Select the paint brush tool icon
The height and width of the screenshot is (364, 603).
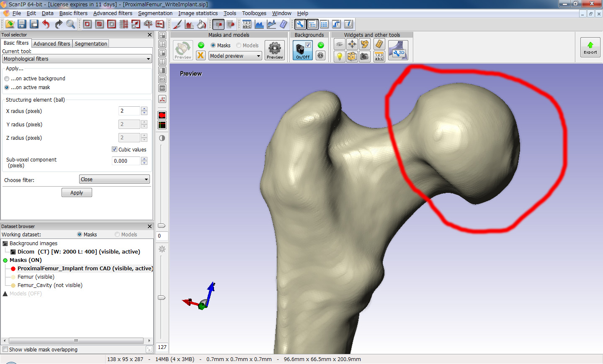[177, 24]
